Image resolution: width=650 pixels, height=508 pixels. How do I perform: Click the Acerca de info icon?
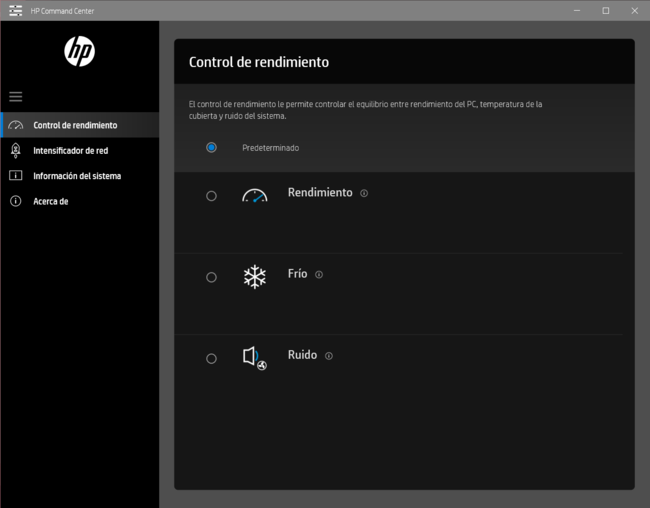pyautogui.click(x=15, y=201)
